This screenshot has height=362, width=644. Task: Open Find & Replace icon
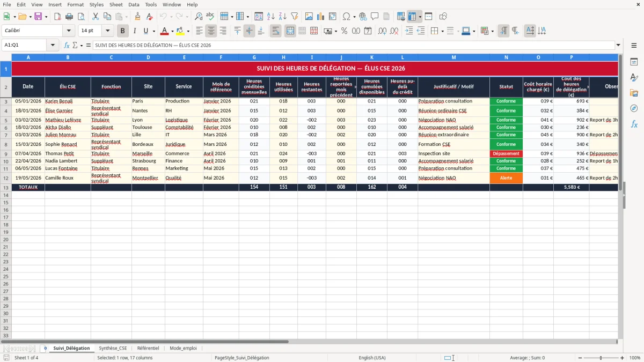[199, 17]
